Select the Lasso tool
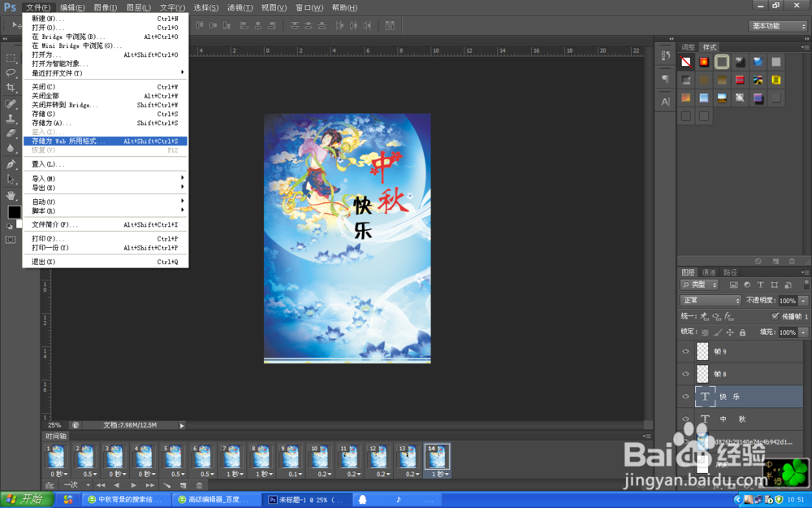Image resolution: width=812 pixels, height=508 pixels. click(x=11, y=72)
